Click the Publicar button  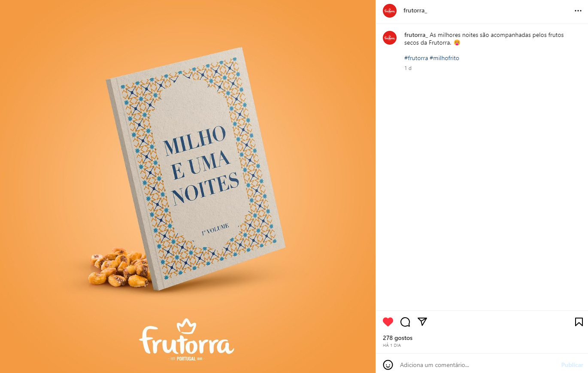(x=572, y=365)
